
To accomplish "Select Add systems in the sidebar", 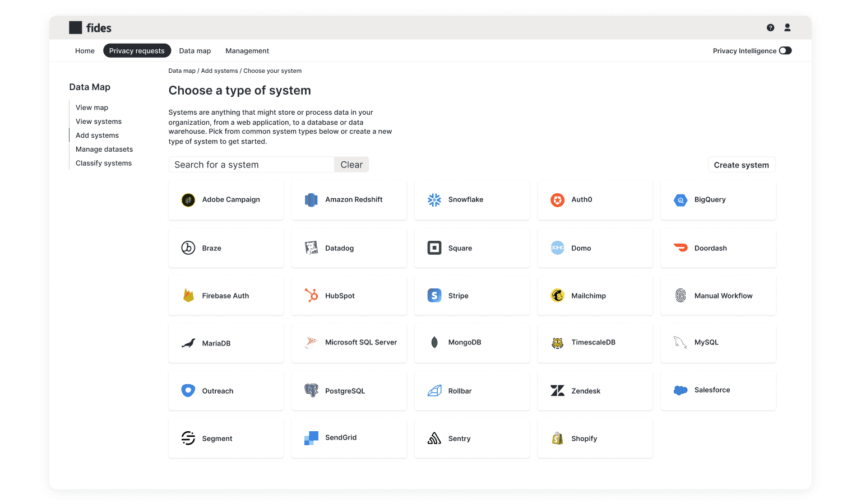I will pyautogui.click(x=97, y=136).
